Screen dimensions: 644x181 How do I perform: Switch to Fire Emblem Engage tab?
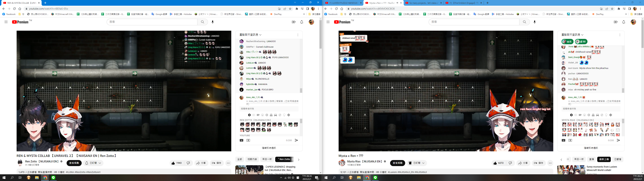coord(464,3)
